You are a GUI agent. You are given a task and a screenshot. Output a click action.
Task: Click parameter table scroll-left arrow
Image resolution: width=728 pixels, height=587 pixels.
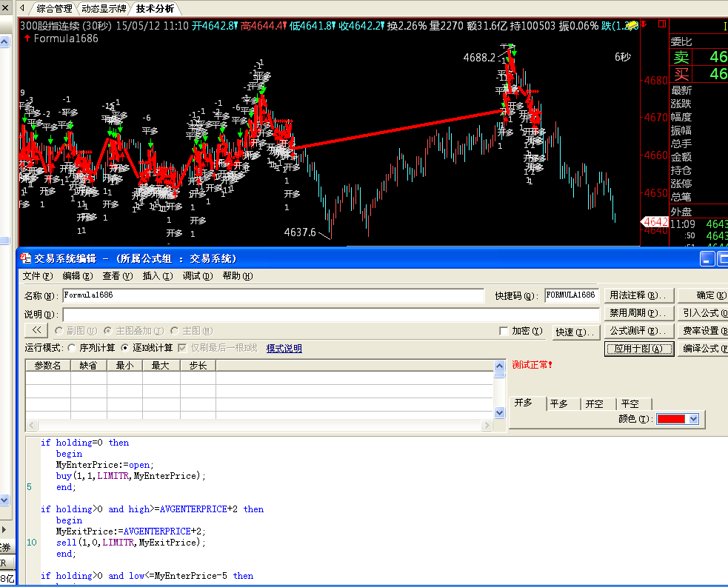[32, 425]
